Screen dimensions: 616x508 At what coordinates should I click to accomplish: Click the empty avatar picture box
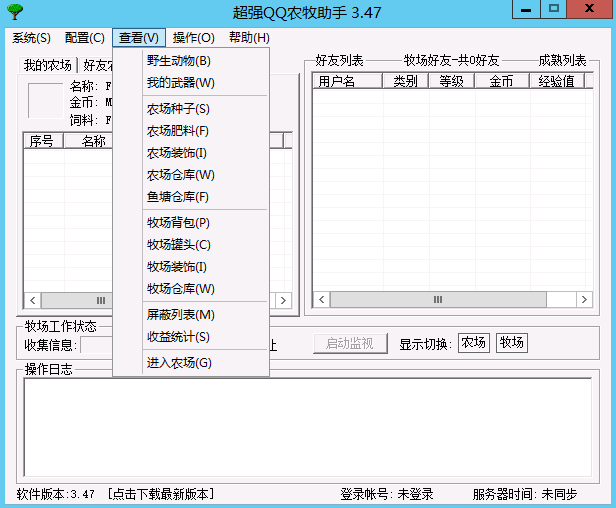coord(46,100)
